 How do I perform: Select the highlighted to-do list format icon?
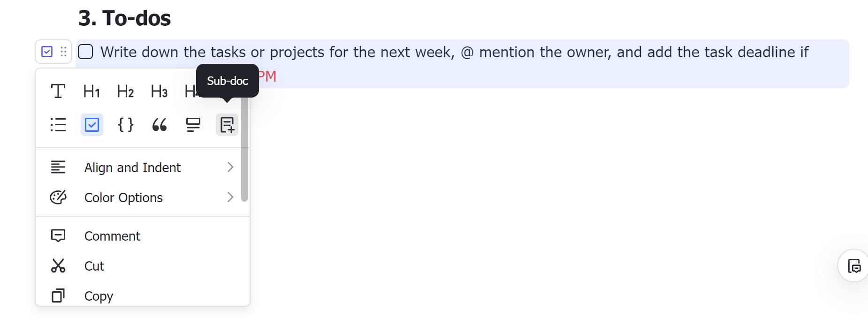pos(91,125)
